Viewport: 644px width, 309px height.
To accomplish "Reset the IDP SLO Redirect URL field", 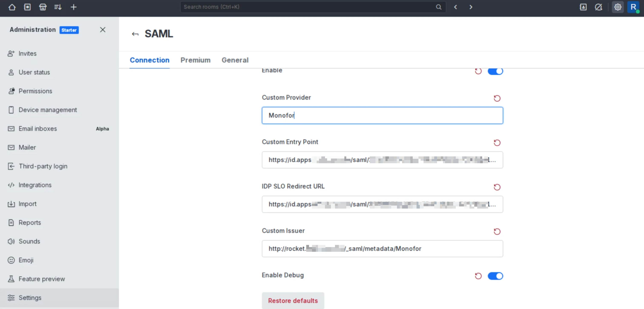I will click(497, 187).
